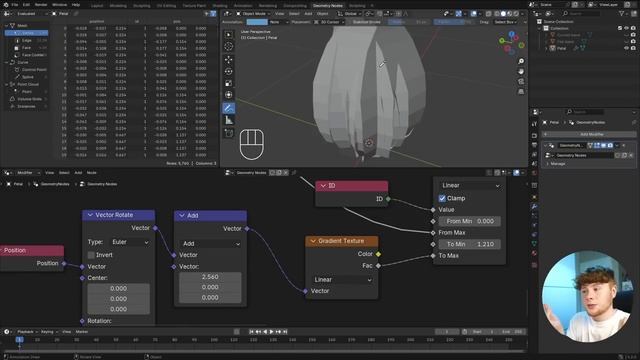Click the Stabilize Stroke button
Image resolution: width=640 pixels, height=360 pixels.
tap(366, 22)
